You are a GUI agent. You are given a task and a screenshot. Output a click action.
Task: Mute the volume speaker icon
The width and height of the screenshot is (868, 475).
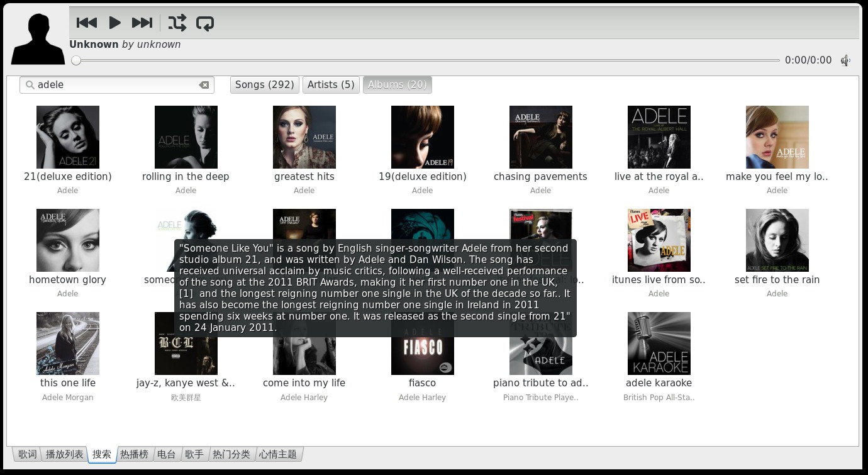point(846,60)
